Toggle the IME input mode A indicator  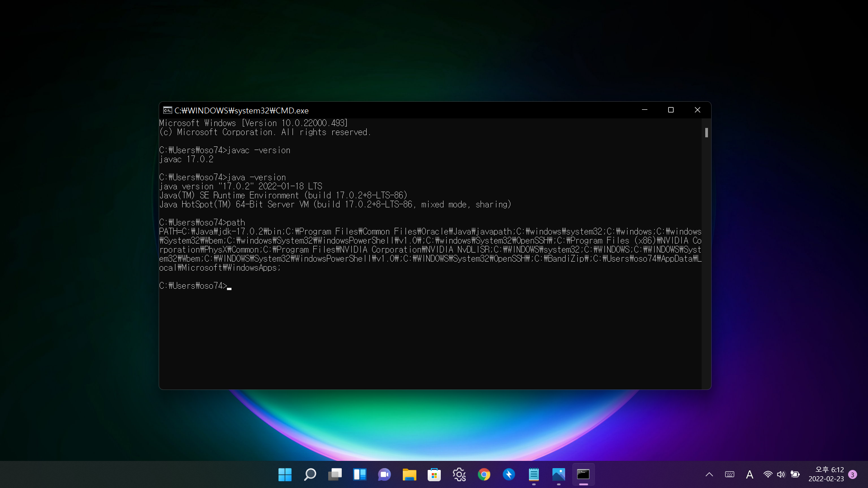click(x=750, y=474)
